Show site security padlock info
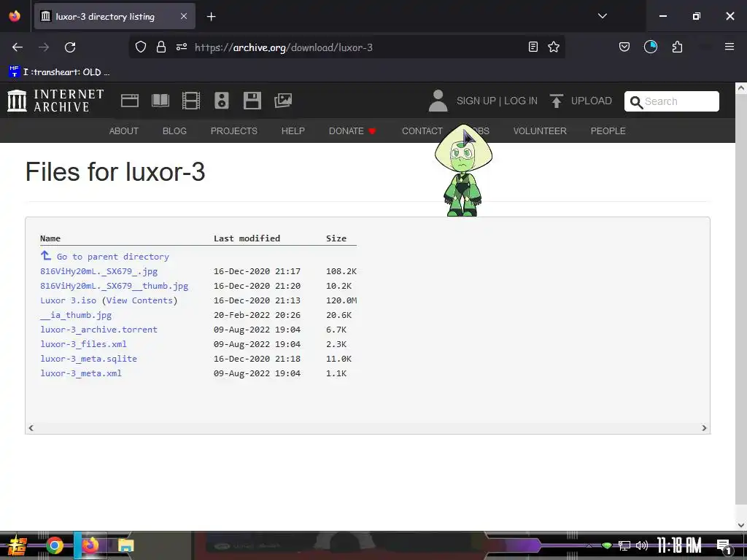 (161, 47)
